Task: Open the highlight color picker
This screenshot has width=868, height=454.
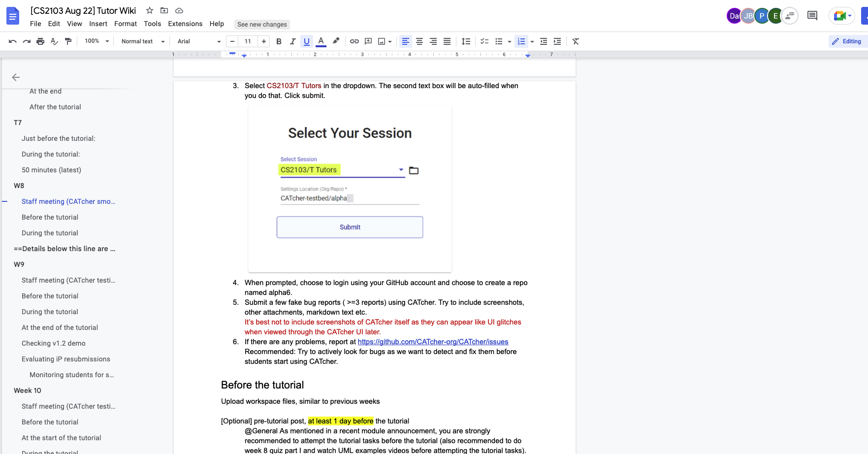Action: (x=336, y=41)
